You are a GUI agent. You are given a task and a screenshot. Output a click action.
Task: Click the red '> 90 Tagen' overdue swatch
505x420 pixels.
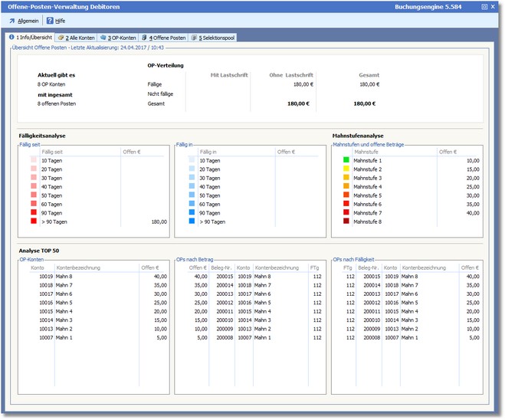(34, 221)
